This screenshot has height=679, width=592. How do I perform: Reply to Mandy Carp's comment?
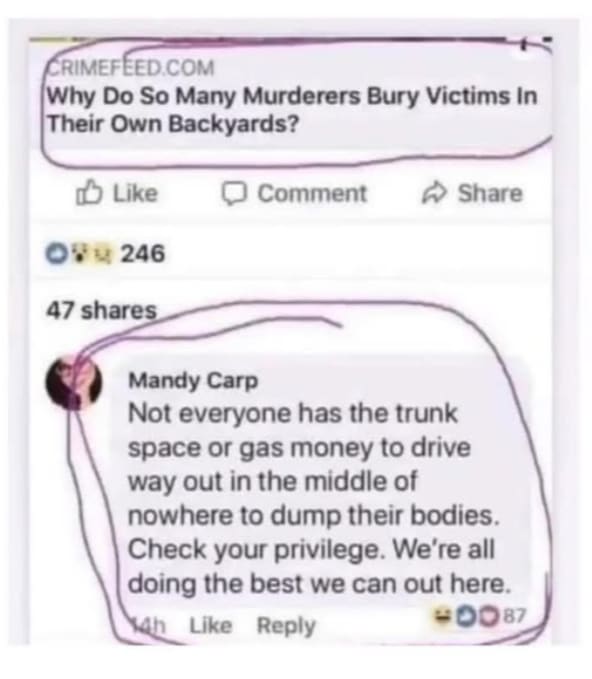tap(286, 626)
